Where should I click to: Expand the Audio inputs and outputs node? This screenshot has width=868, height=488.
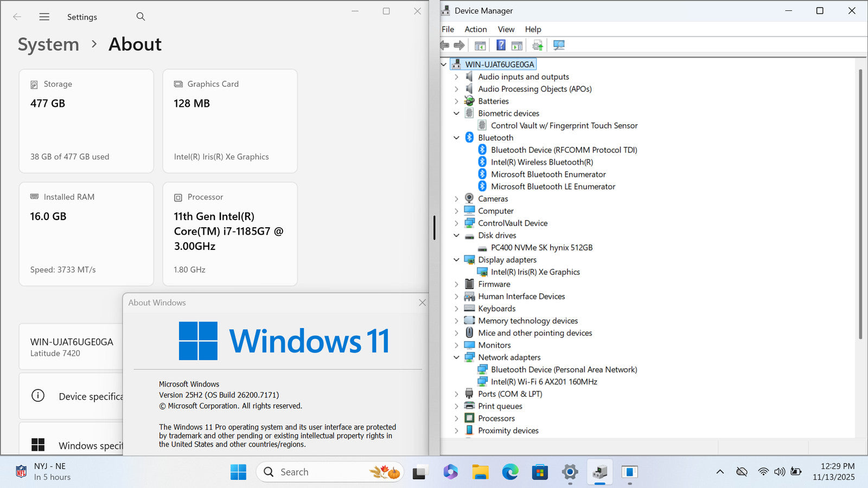456,77
